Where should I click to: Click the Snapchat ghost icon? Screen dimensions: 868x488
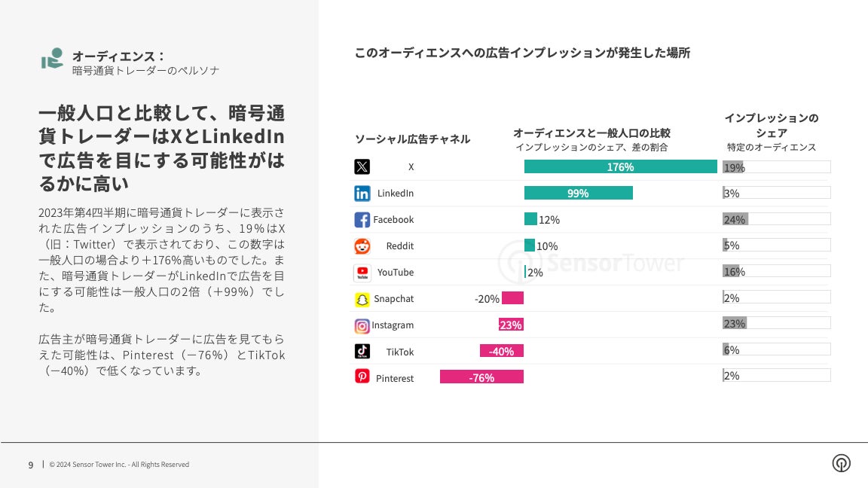362,299
